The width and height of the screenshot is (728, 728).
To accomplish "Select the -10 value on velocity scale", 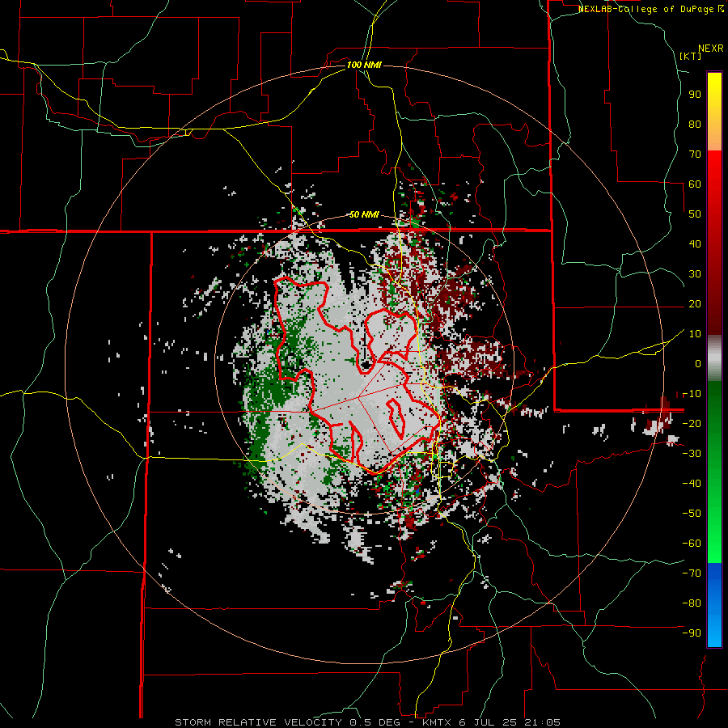I will tap(692, 394).
